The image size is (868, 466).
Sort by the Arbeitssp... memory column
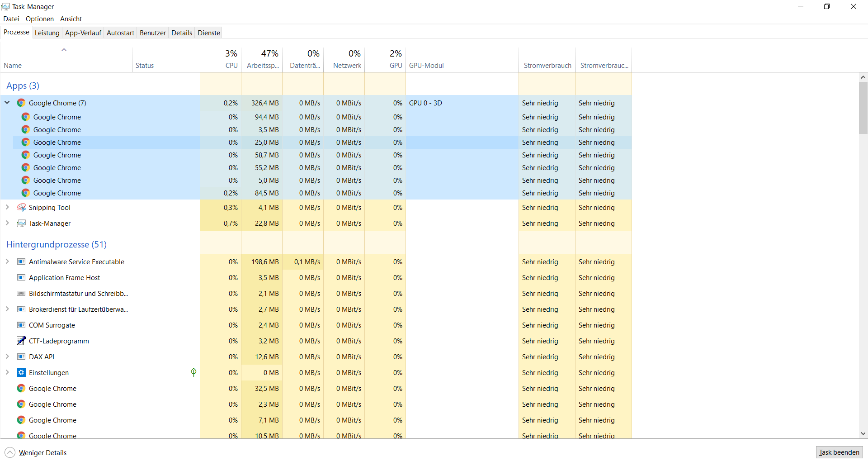click(x=262, y=59)
